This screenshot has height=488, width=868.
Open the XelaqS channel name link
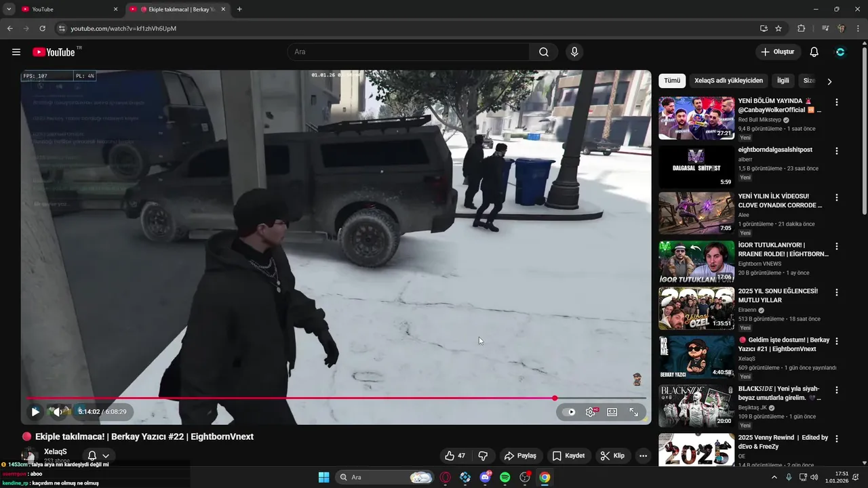[x=55, y=451]
